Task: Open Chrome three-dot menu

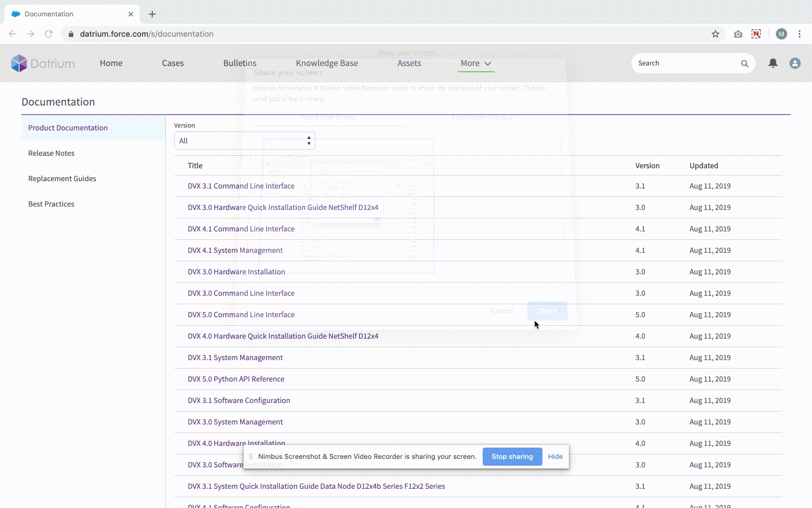Action: click(800, 34)
